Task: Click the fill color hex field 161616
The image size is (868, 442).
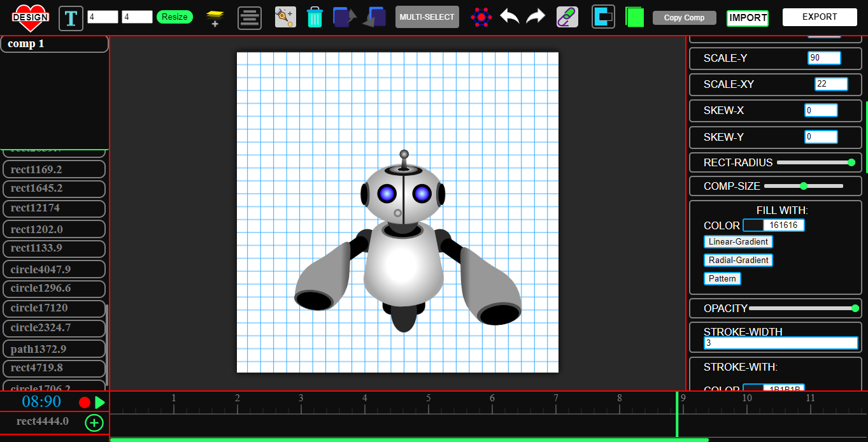Action: click(784, 225)
